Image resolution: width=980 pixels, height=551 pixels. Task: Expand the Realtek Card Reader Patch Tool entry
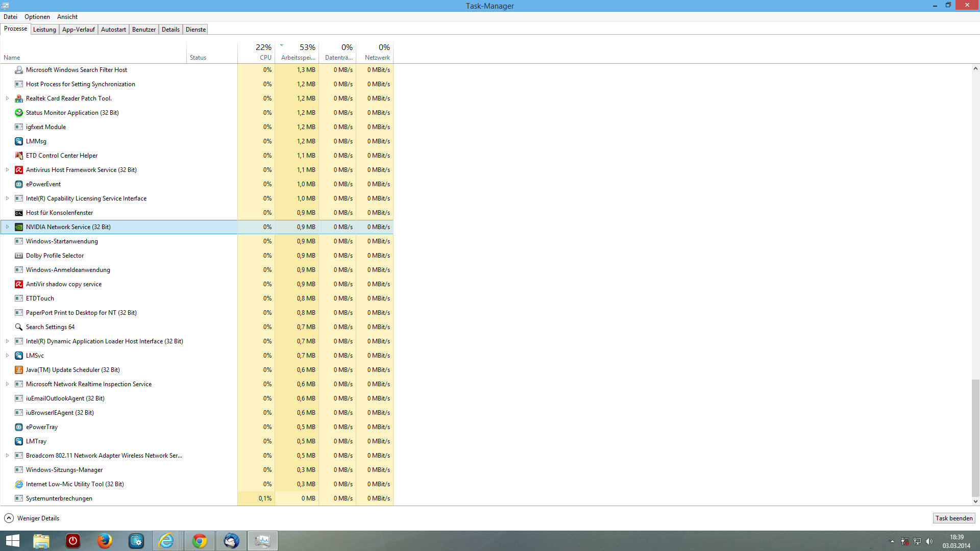click(x=7, y=98)
